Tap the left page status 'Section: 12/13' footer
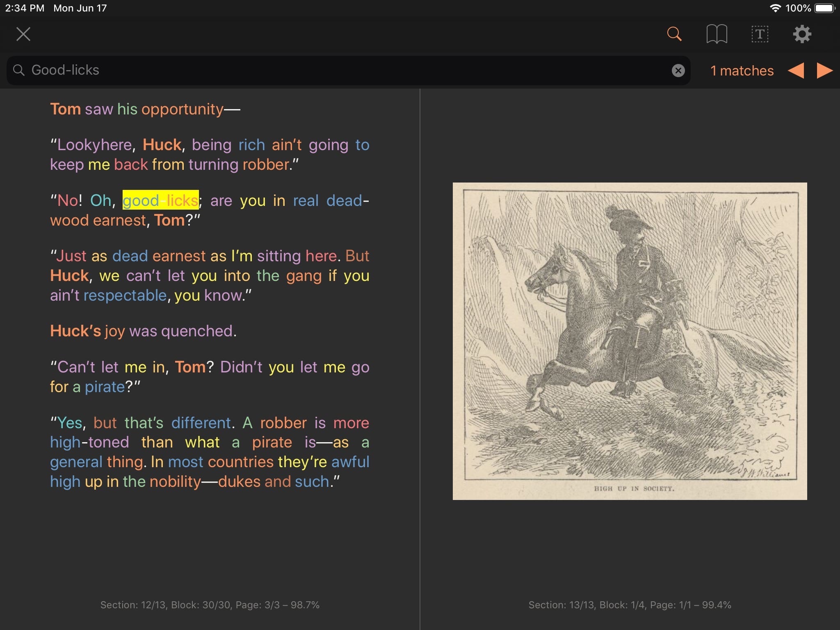The image size is (840, 630). click(x=210, y=605)
